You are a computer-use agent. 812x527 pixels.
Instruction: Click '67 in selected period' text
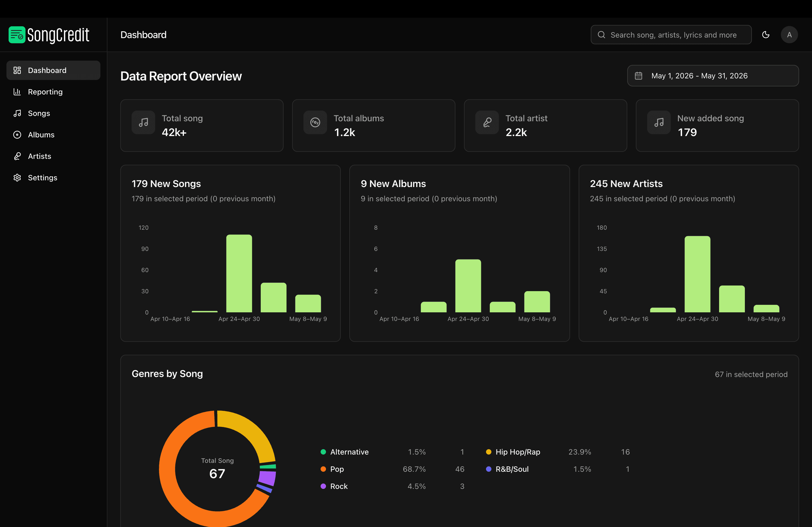point(751,374)
